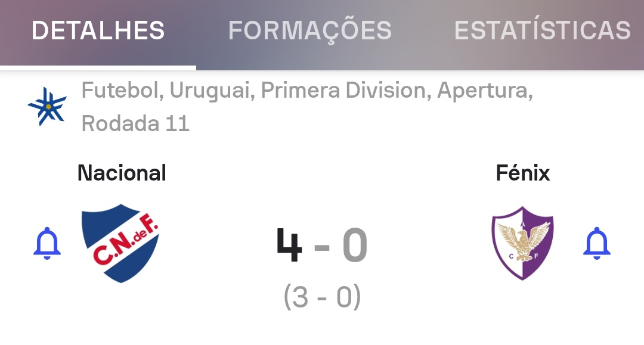Click the halftime score (3 - 0)
The image size is (644, 345).
322,297
